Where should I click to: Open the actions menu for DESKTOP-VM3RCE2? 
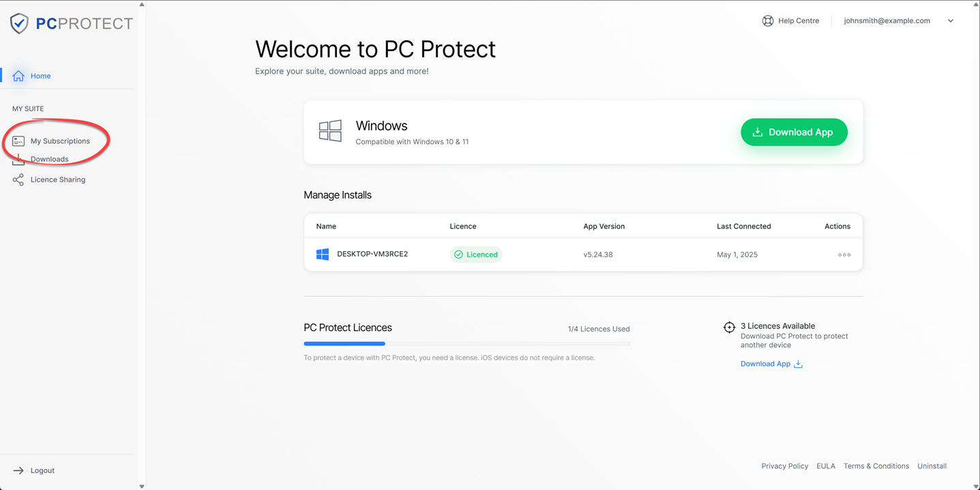pos(844,255)
